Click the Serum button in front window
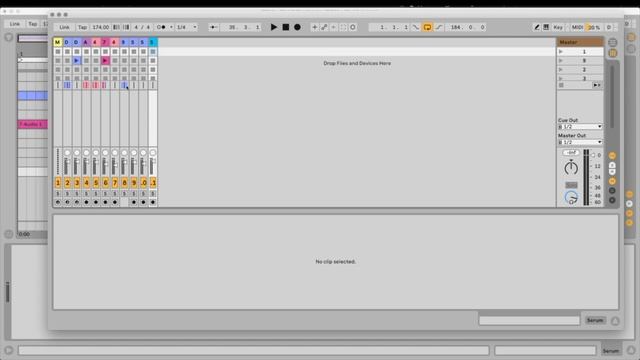 [x=595, y=320]
